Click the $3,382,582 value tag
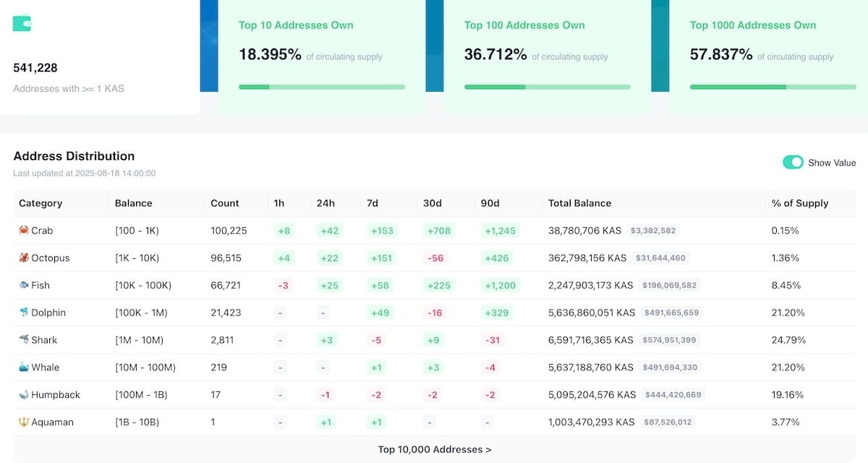Image resolution: width=868 pixels, height=463 pixels. point(653,231)
